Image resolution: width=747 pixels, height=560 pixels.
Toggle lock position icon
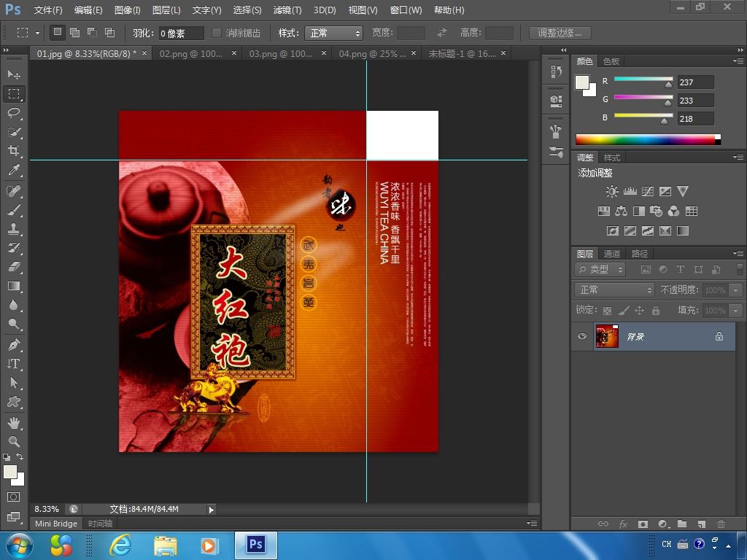[x=639, y=311]
